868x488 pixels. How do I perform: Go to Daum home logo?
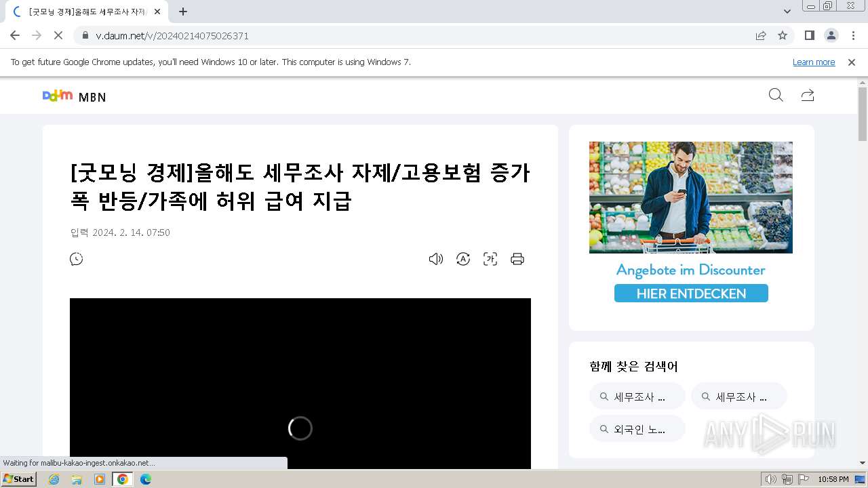[x=58, y=96]
